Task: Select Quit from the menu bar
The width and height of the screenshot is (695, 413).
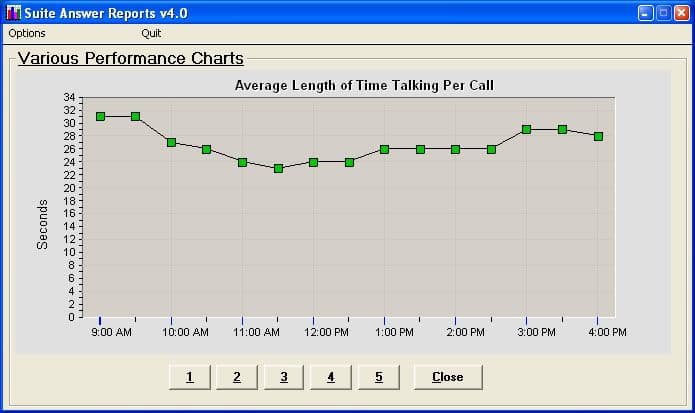Action: [x=151, y=33]
